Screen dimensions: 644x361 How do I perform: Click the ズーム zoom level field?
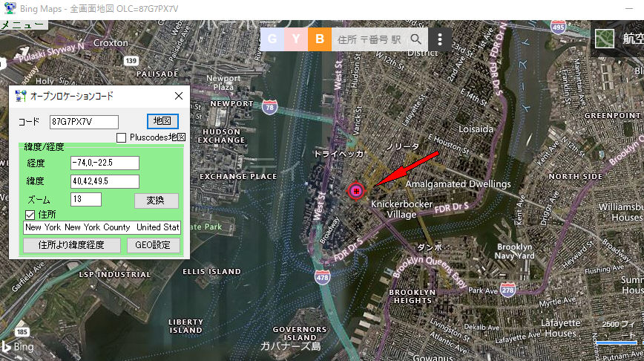(x=86, y=199)
